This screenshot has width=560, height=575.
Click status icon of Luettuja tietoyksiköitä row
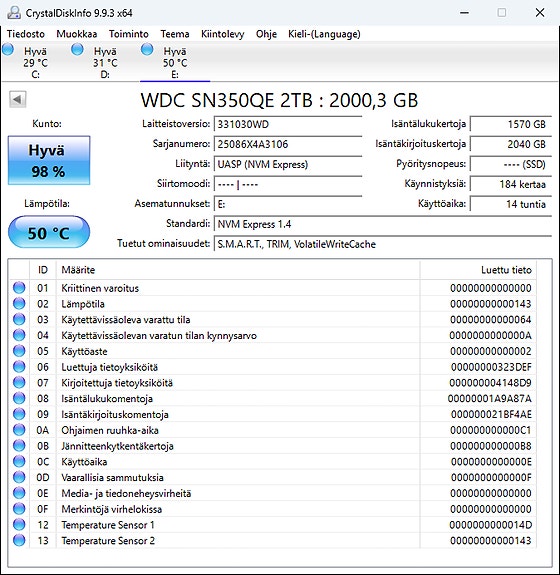19,367
